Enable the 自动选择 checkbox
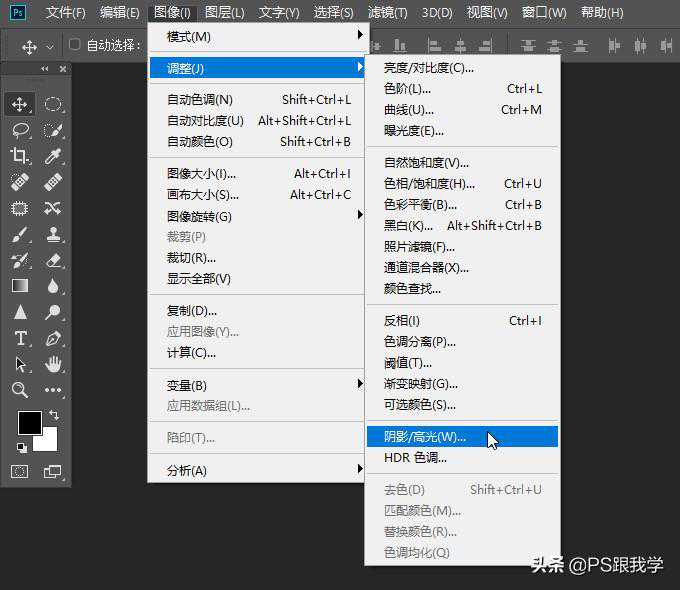 point(74,45)
